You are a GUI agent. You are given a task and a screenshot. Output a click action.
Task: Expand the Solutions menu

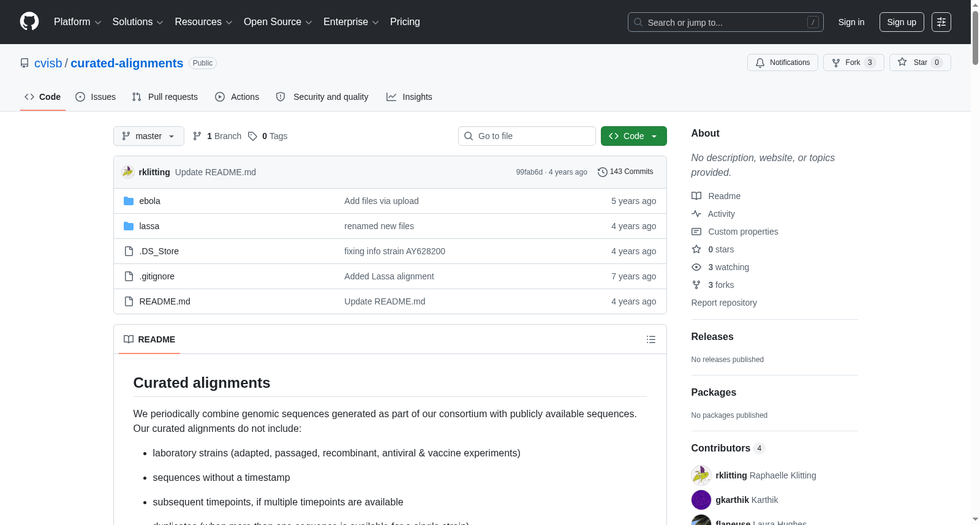click(138, 22)
